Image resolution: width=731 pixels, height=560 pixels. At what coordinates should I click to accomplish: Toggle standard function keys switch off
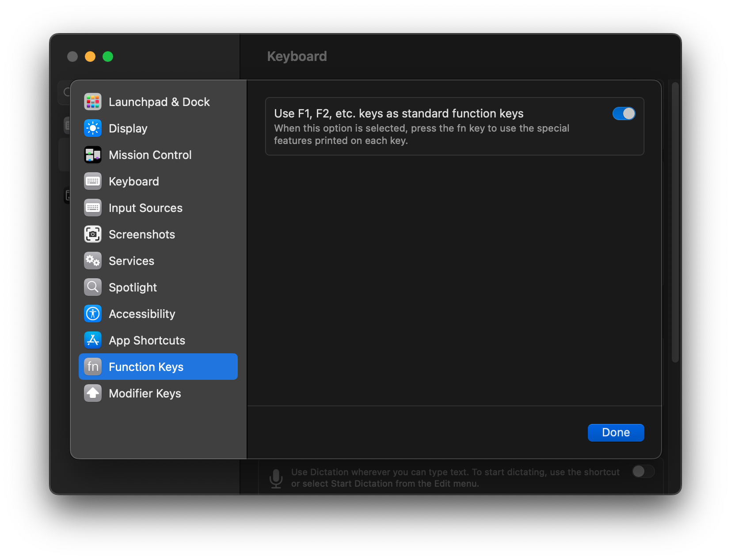pos(624,114)
